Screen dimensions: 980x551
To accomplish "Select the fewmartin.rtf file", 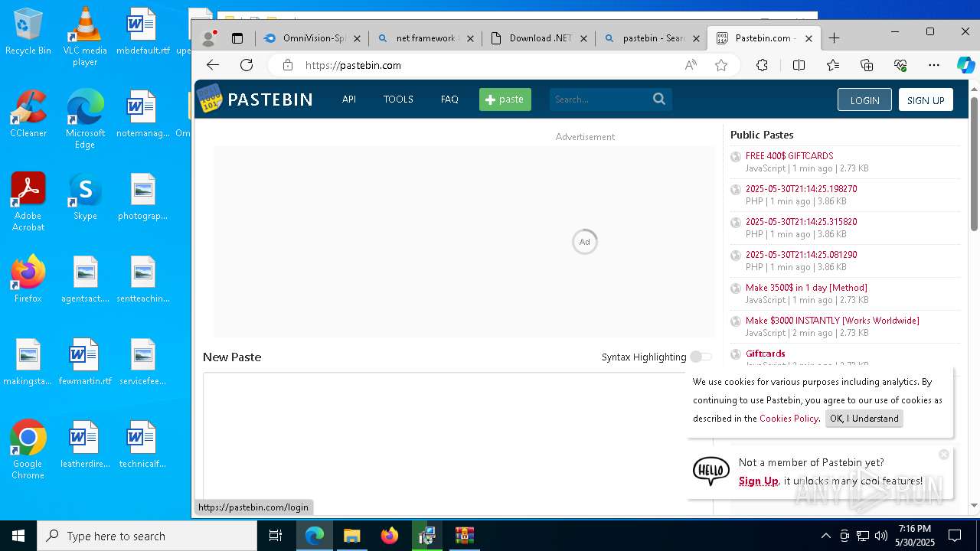I will pos(85,362).
